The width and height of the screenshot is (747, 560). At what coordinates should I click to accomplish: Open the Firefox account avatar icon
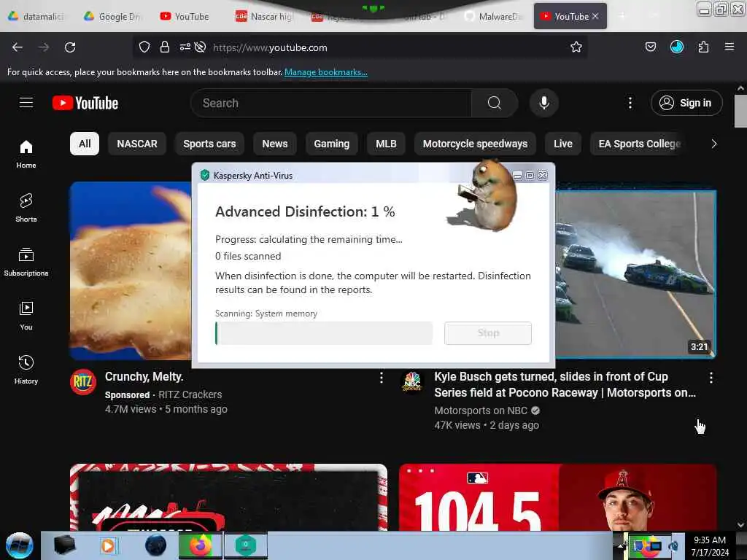(676, 47)
